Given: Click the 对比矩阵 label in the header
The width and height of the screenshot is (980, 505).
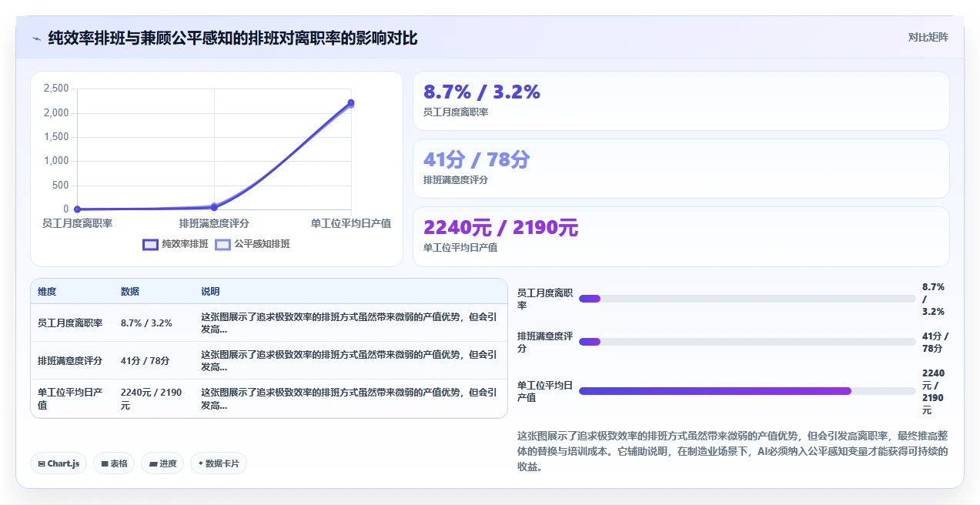Looking at the screenshot, I should click(928, 37).
